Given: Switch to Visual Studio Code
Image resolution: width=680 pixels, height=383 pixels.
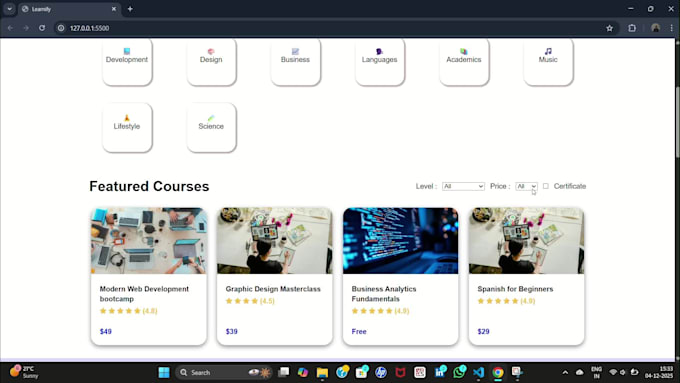Looking at the screenshot, I should [479, 373].
